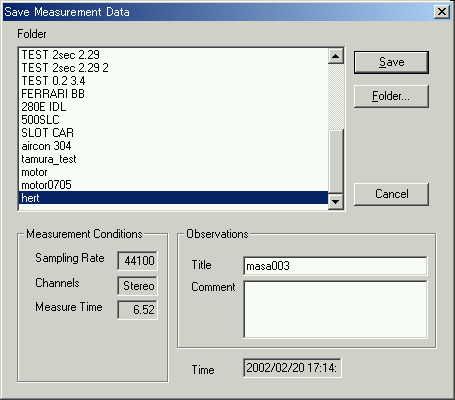
Task: Select the 500SLC folder
Action: click(x=173, y=120)
